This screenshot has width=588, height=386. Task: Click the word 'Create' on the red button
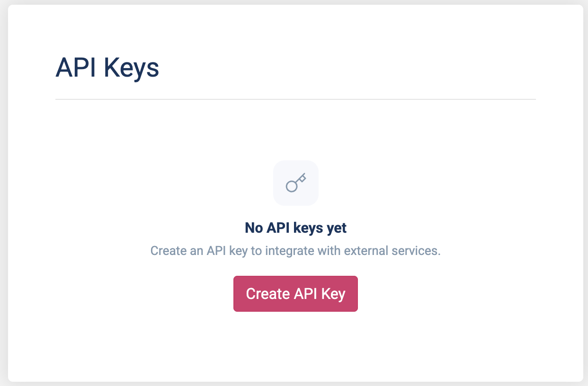[267, 294]
